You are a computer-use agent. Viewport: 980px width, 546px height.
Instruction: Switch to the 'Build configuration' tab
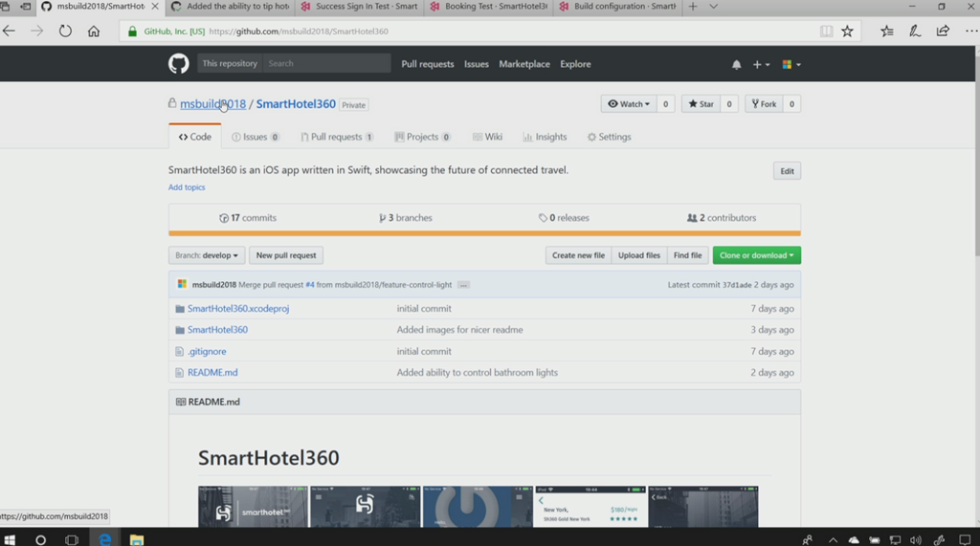pyautogui.click(x=617, y=7)
